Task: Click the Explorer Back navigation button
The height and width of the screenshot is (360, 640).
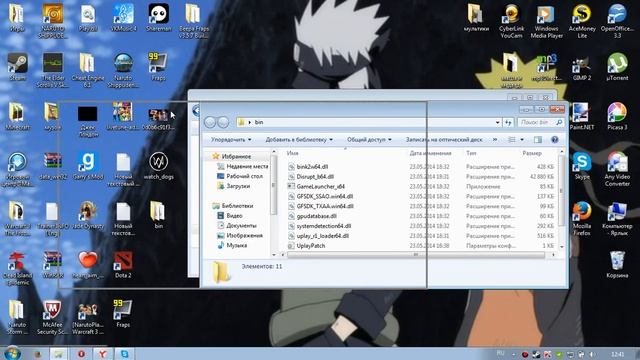Action: [210, 122]
